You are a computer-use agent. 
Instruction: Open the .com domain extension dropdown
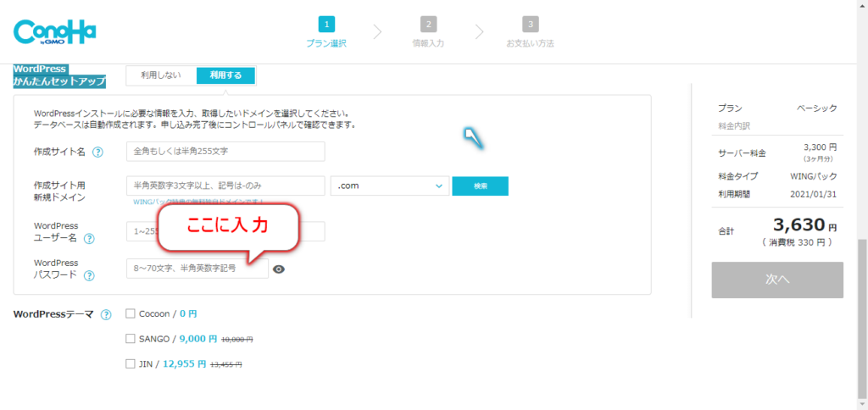(x=390, y=186)
